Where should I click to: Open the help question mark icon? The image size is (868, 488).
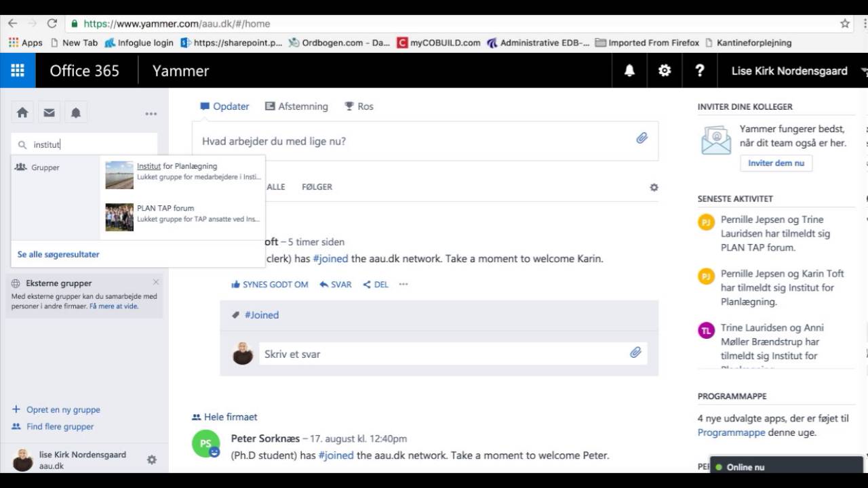700,70
